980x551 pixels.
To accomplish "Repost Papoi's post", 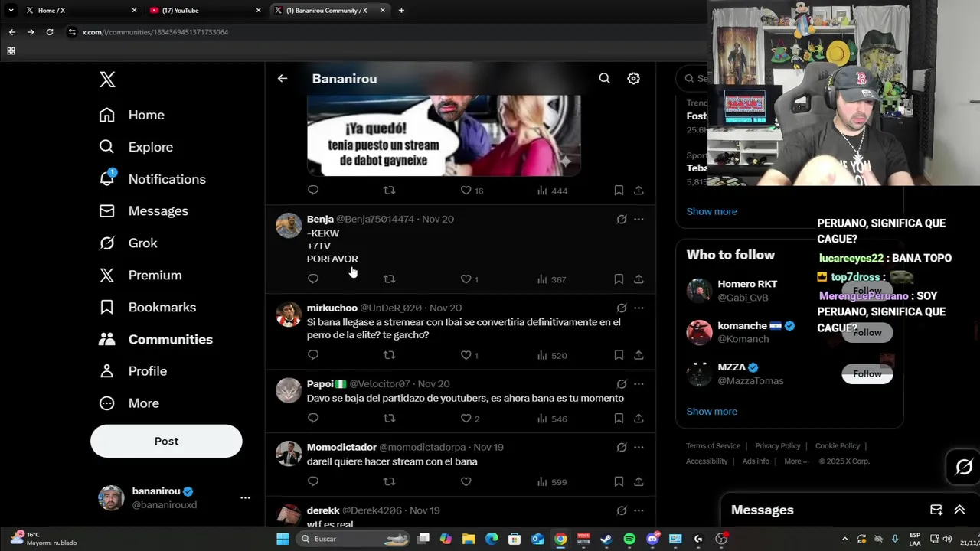I will coord(389,419).
